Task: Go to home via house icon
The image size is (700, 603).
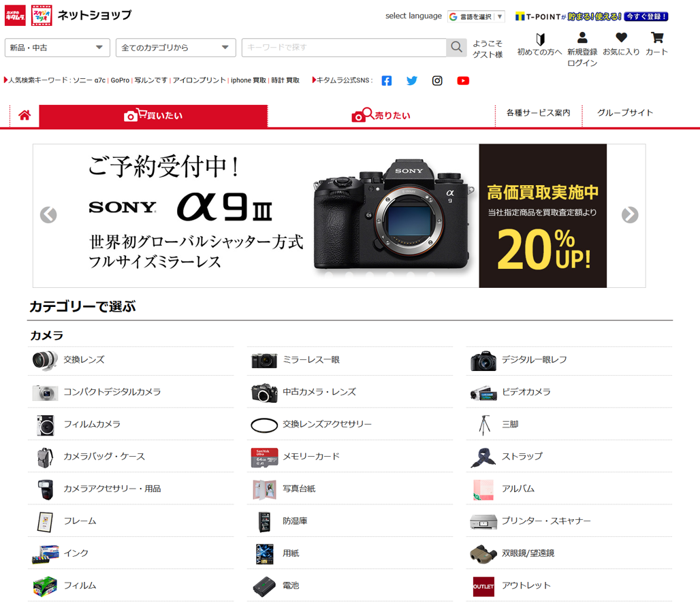Action: tap(25, 116)
